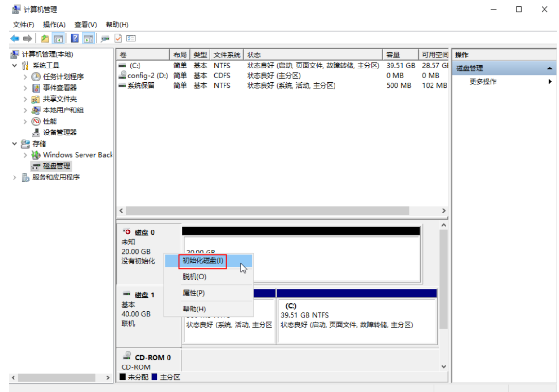Click the Windows Server Backup icon
Image resolution: width=559 pixels, height=392 pixels.
(x=36, y=155)
